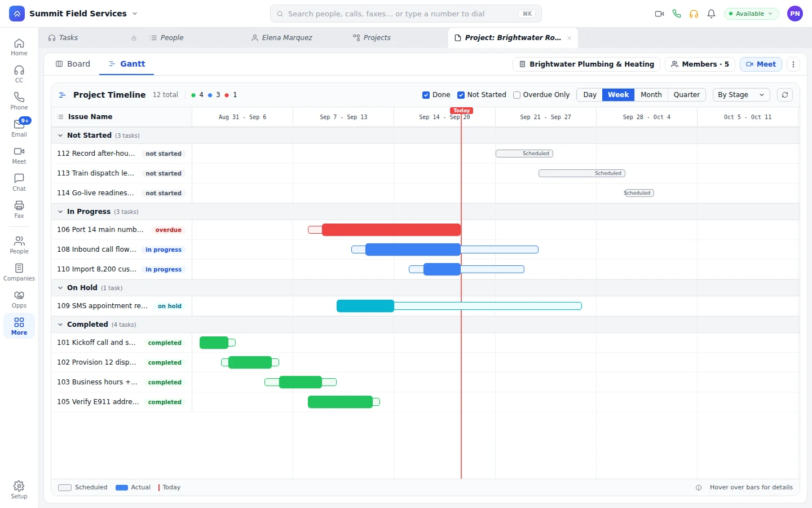Switch to the Board view tab
The image size is (812, 508).
coord(73,64)
